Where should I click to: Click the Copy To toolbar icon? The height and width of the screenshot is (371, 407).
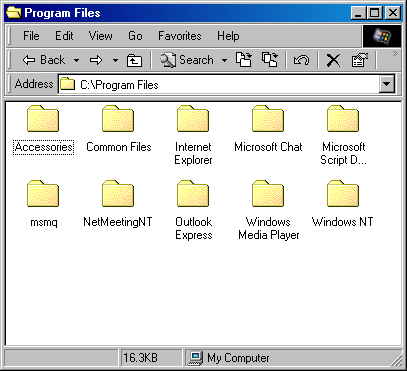pyautogui.click(x=270, y=60)
